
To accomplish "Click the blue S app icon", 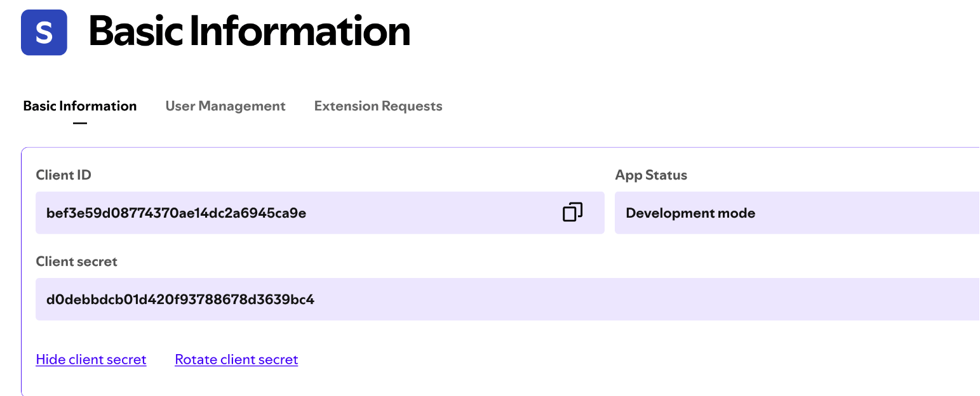I will (x=44, y=32).
